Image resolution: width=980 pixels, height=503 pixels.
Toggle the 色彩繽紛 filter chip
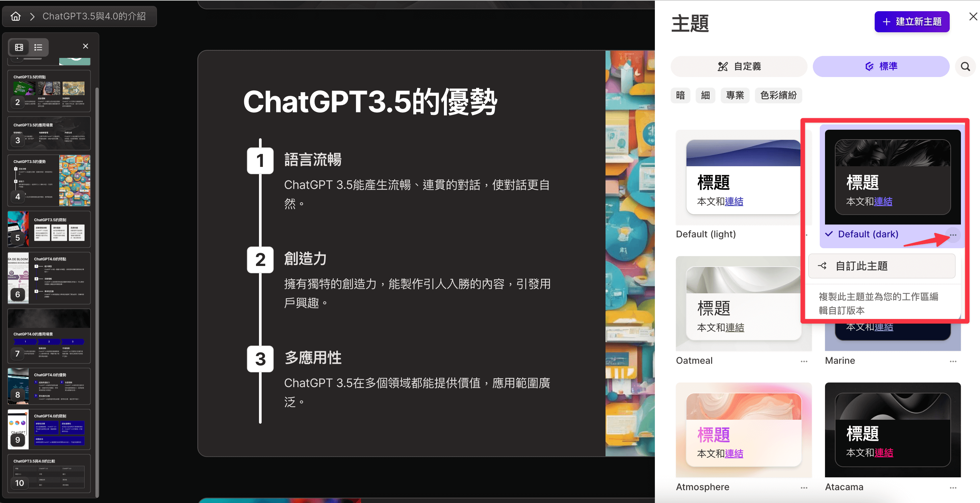778,95
